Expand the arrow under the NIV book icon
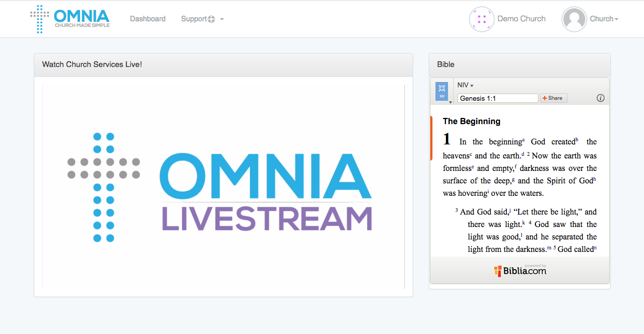The height and width of the screenshot is (334, 644). coord(450,101)
